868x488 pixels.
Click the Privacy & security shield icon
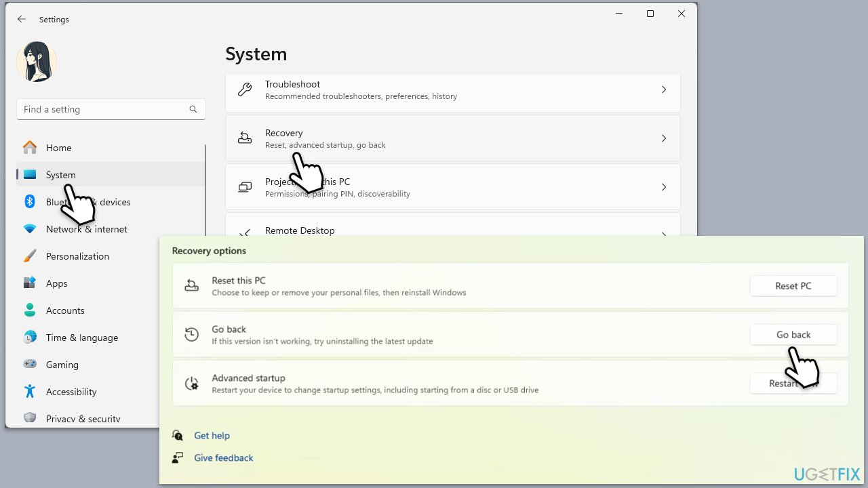point(30,418)
